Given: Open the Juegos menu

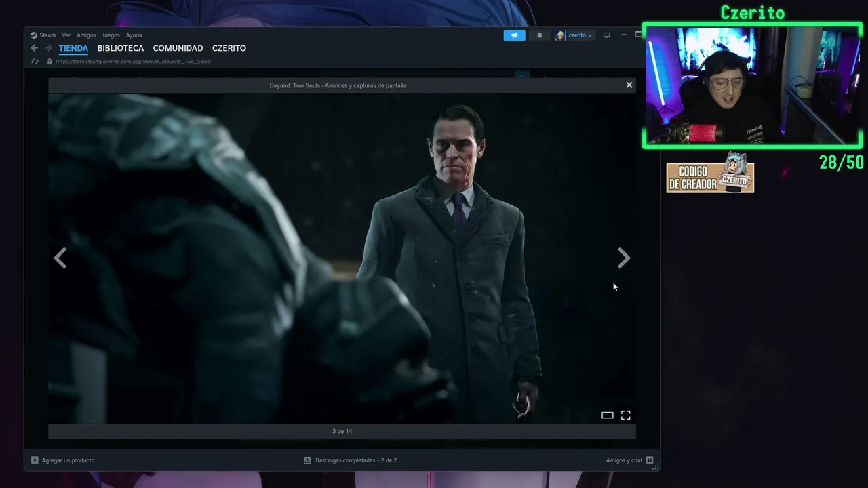Looking at the screenshot, I should pos(111,35).
